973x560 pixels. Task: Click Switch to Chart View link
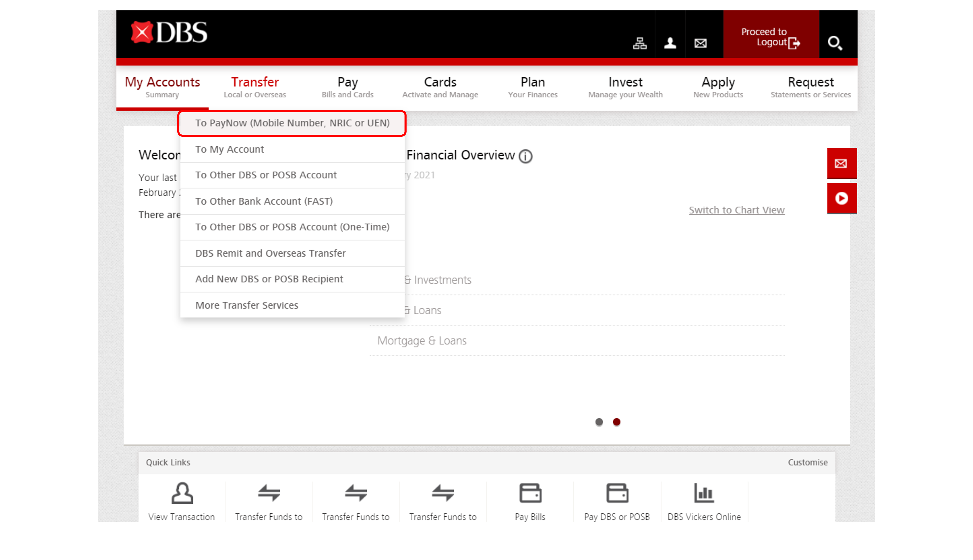736,210
